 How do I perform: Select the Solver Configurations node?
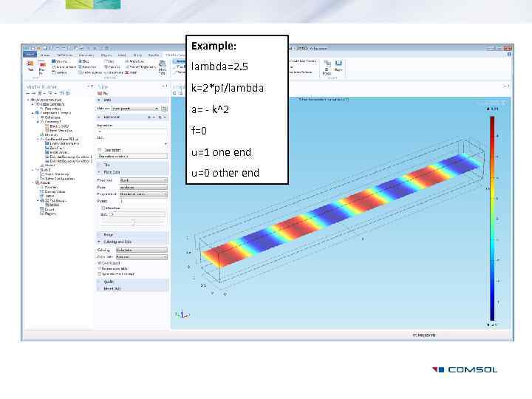pos(58,179)
